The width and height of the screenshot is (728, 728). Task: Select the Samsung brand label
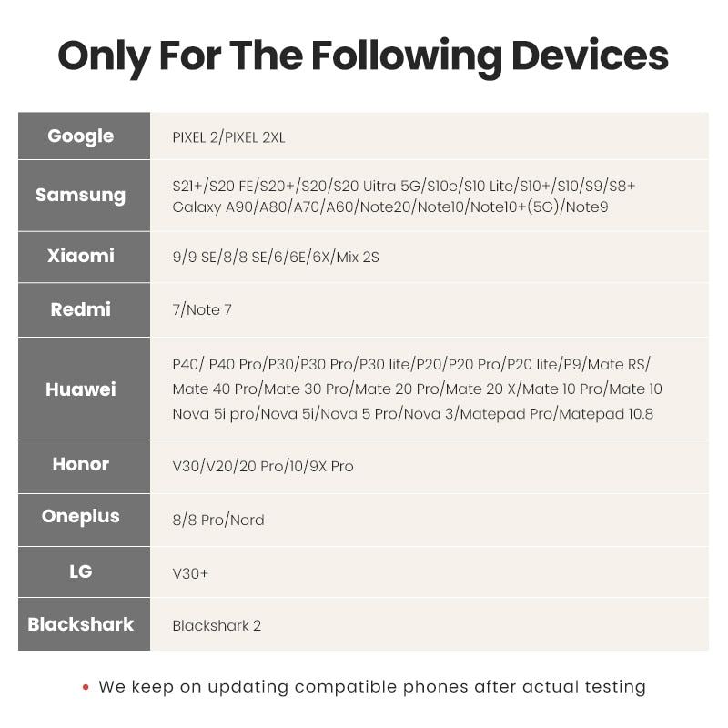pyautogui.click(x=80, y=195)
